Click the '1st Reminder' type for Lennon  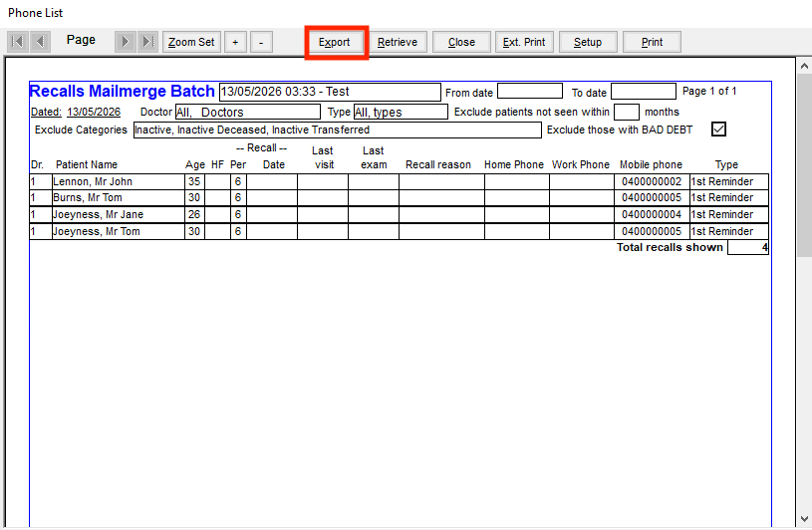pos(722,181)
